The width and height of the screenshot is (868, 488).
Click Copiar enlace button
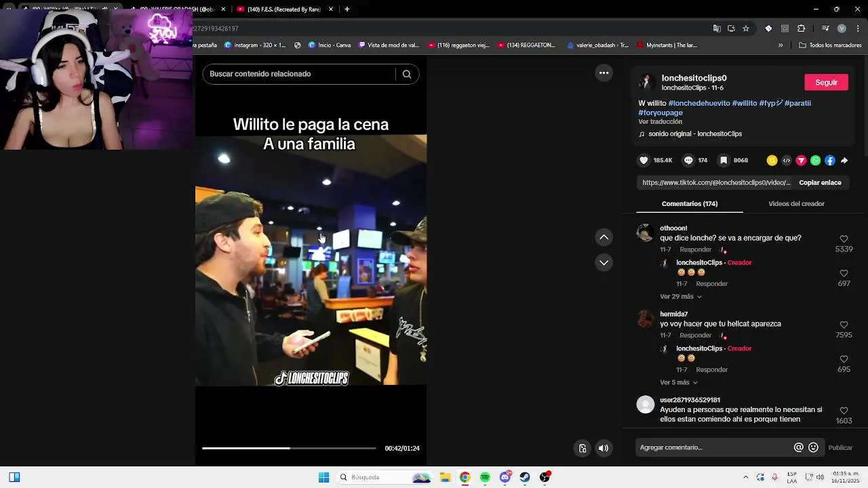tap(820, 182)
